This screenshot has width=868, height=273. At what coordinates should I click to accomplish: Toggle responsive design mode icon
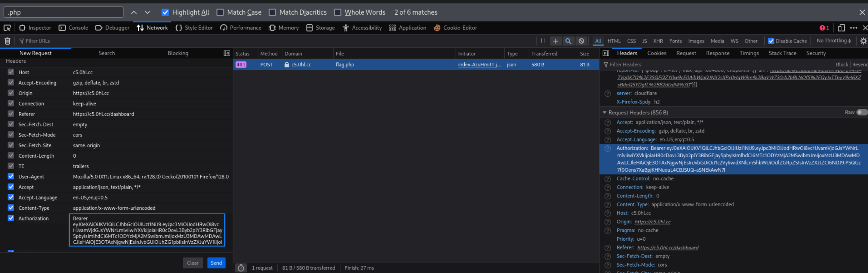click(841, 28)
